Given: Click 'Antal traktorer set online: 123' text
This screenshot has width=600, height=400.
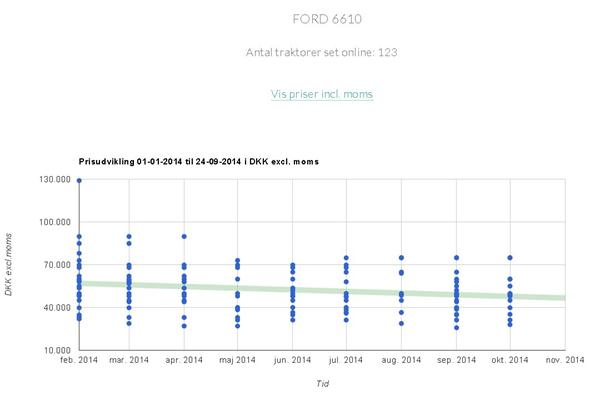Looking at the screenshot, I should 322,52.
